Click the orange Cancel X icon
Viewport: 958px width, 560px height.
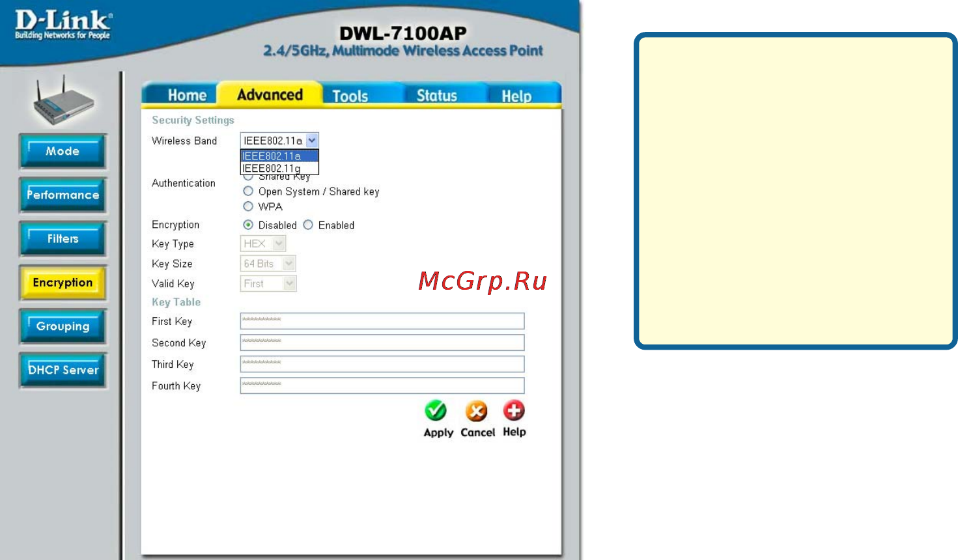coord(476,411)
